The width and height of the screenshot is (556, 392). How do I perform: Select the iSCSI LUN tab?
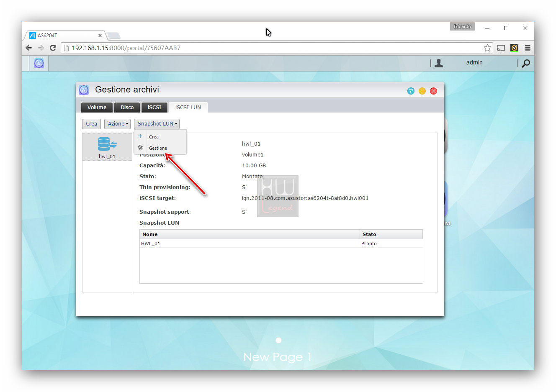click(x=188, y=108)
